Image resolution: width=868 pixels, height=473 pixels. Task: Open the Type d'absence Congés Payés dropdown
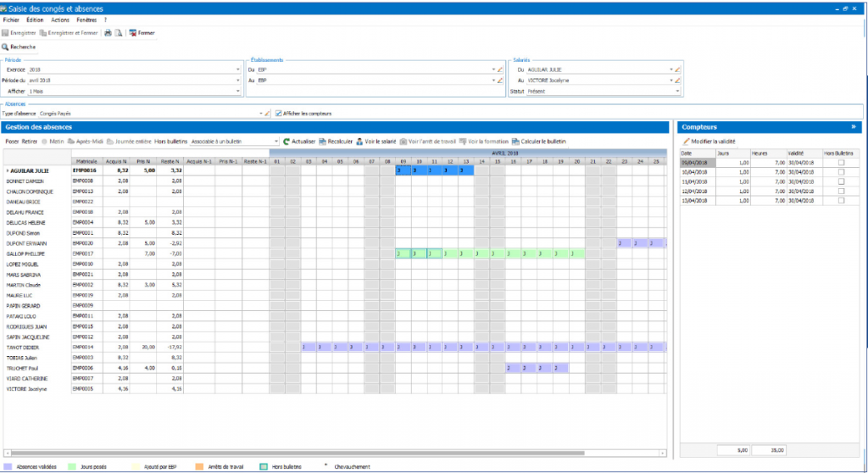261,114
